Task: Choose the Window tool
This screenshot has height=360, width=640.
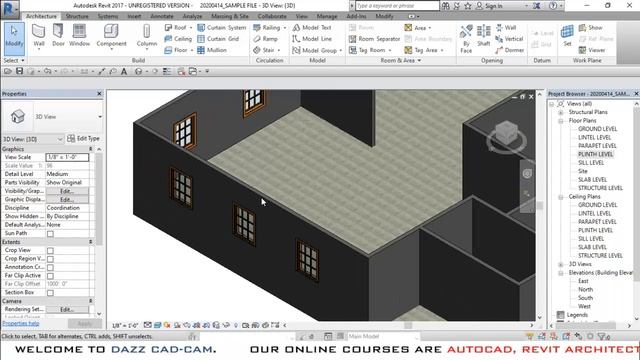Action: (x=79, y=36)
